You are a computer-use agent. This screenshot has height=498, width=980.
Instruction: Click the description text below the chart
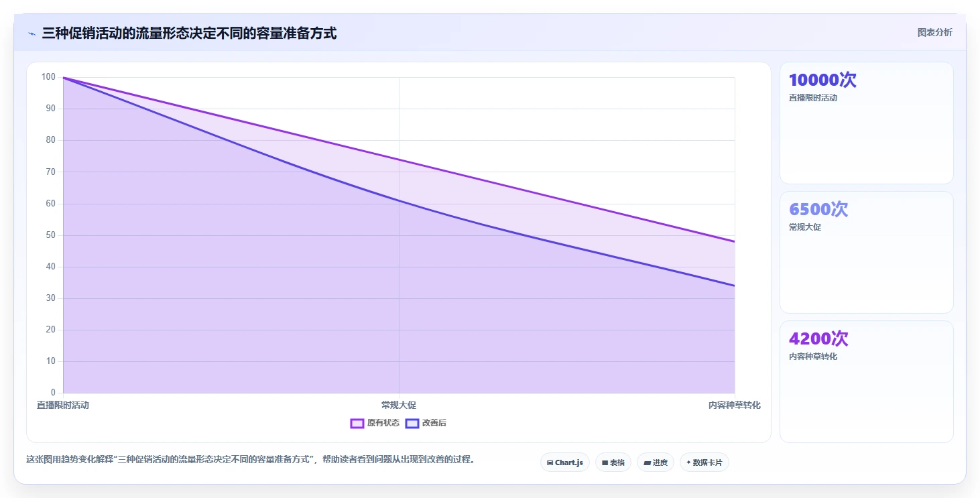click(x=250, y=460)
